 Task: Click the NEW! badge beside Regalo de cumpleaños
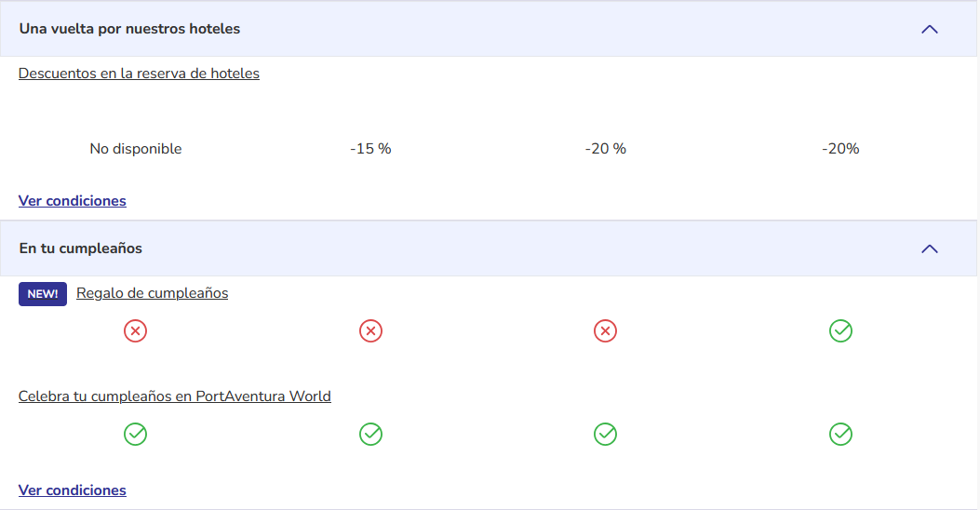click(x=43, y=294)
